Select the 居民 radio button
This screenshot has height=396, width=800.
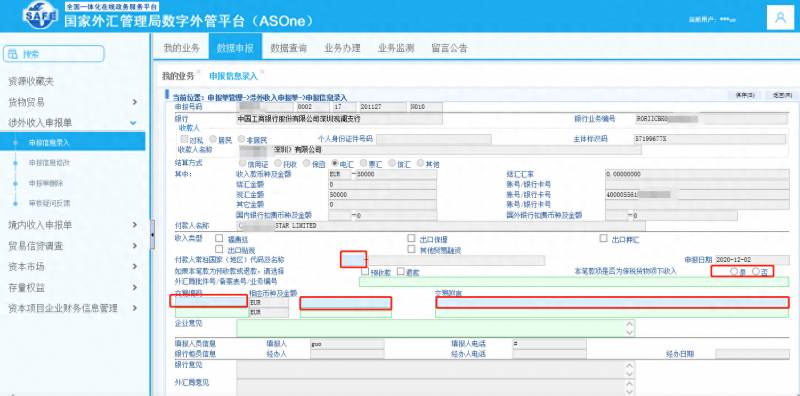click(x=213, y=139)
